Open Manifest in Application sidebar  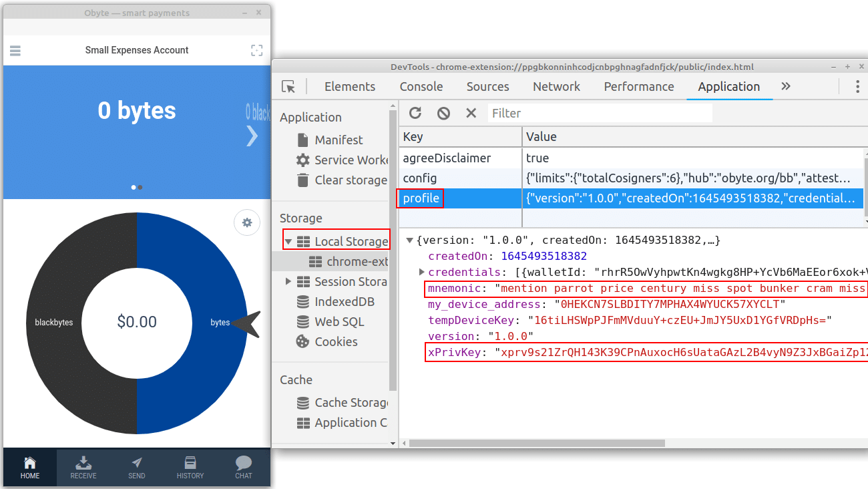pyautogui.click(x=330, y=140)
